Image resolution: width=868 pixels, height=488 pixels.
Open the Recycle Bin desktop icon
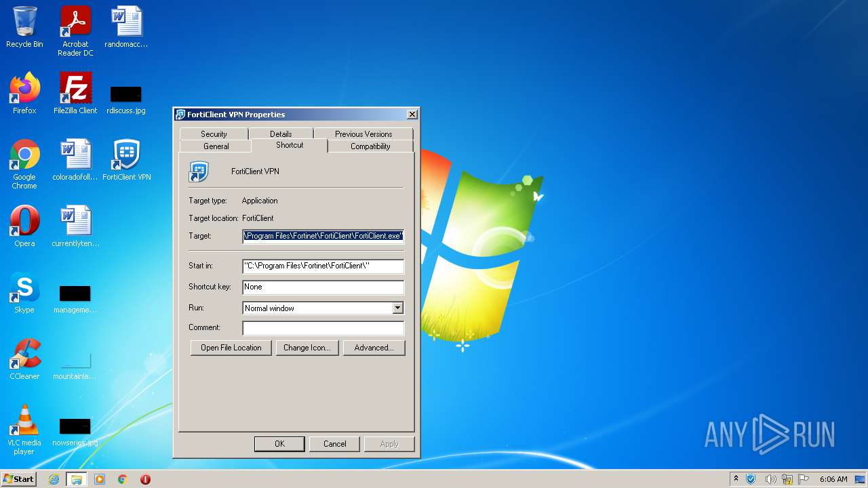[x=24, y=27]
